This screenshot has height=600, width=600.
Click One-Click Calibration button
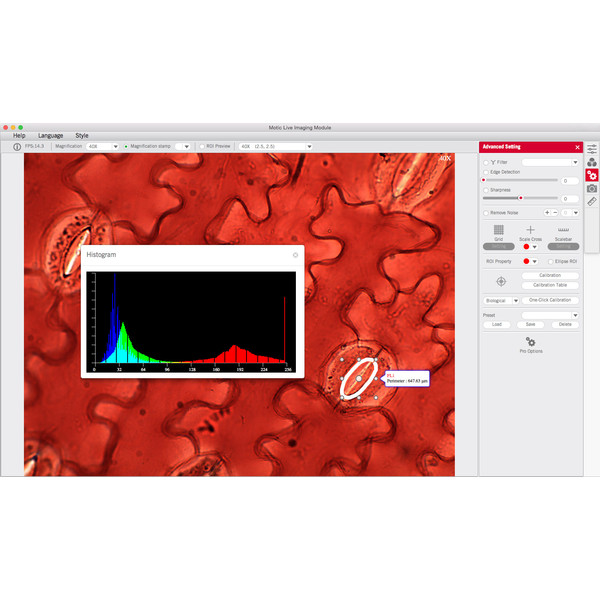click(x=550, y=300)
